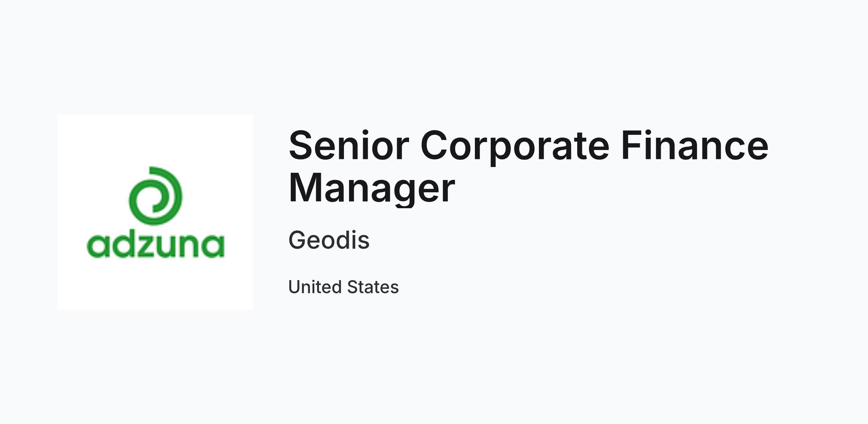The width and height of the screenshot is (868, 424).
Task: Click the word Senior in the title
Action: [349, 145]
